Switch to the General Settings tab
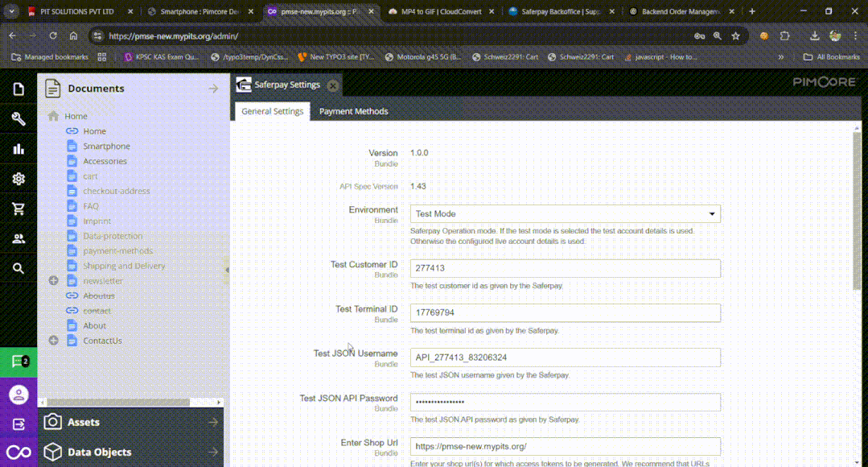The image size is (868, 467). (273, 111)
